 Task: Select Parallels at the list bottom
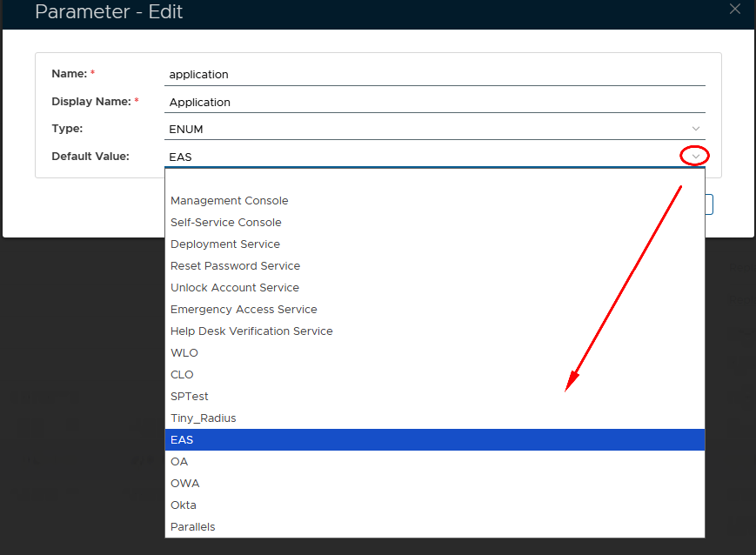pos(193,527)
